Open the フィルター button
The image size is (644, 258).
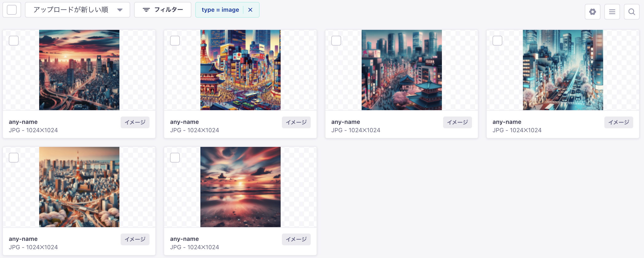pyautogui.click(x=163, y=10)
